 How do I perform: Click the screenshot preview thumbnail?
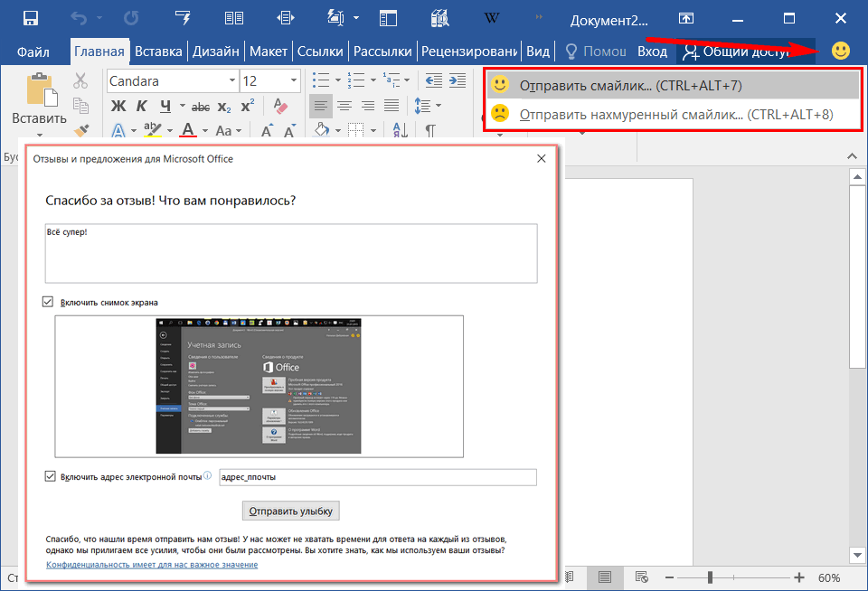pyautogui.click(x=259, y=386)
